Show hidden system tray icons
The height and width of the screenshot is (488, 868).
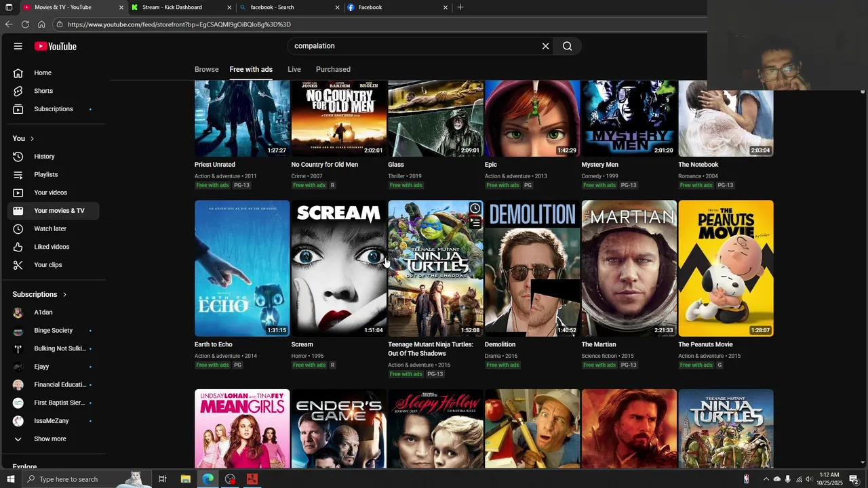point(766,479)
